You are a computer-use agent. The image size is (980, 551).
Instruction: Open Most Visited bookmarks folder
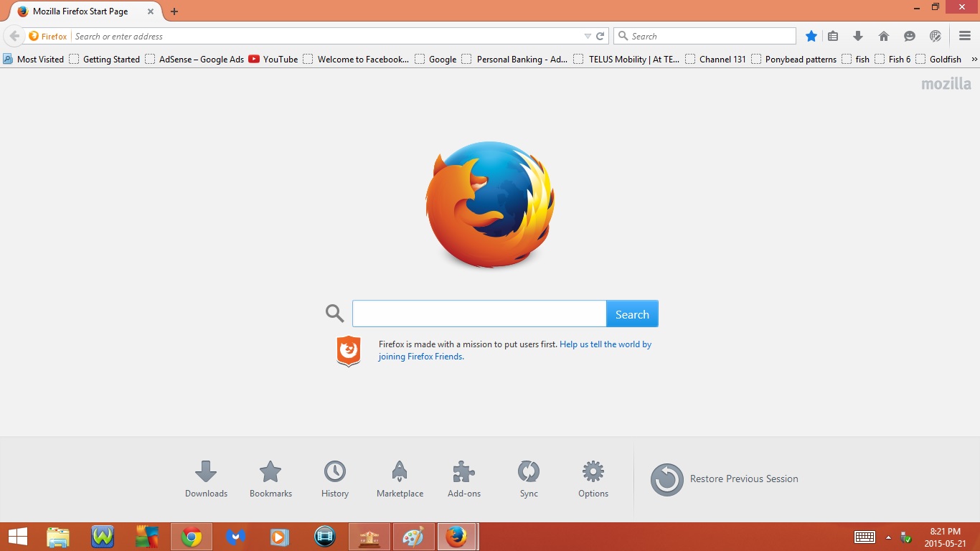(33, 59)
